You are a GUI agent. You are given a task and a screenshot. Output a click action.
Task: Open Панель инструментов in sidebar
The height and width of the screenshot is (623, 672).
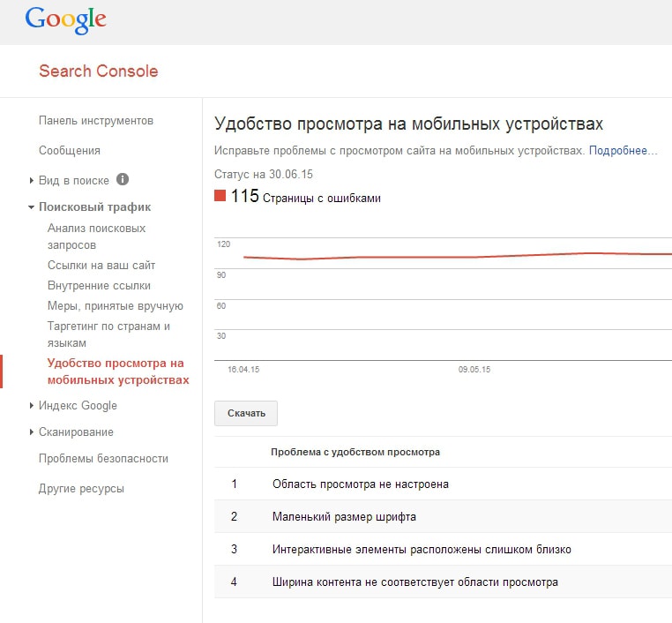(x=96, y=121)
